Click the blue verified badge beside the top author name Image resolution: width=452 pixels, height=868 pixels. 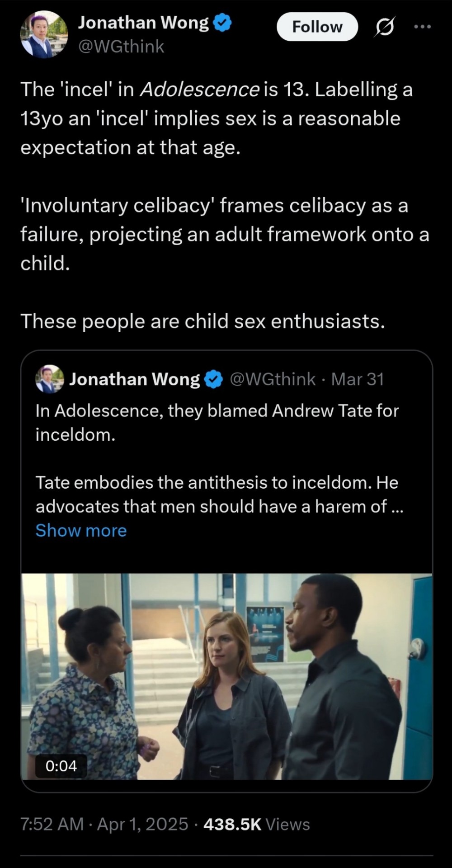coord(222,23)
